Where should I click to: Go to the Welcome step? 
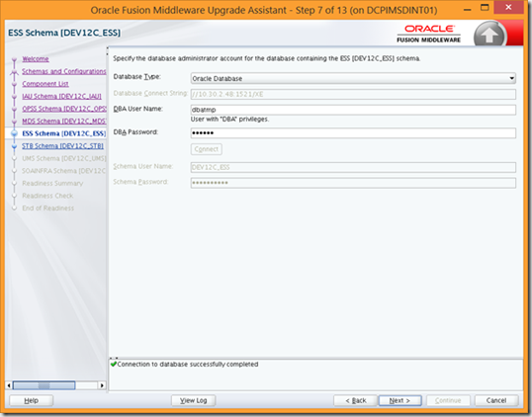pos(36,59)
